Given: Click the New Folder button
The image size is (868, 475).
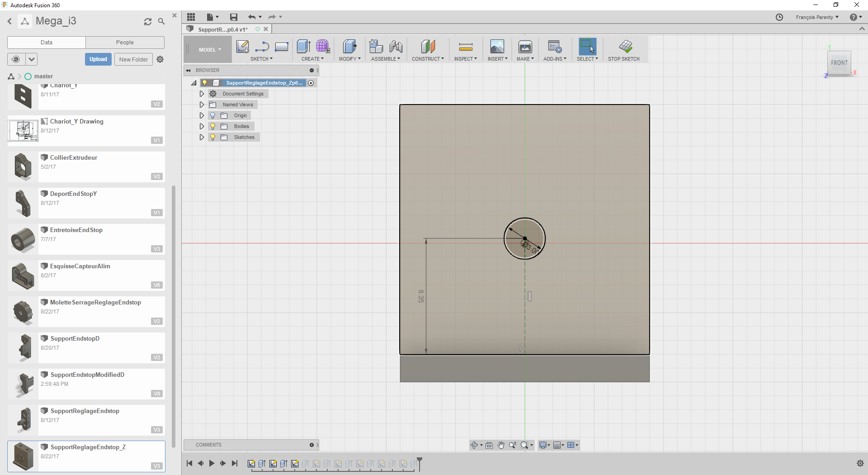Looking at the screenshot, I should [x=133, y=59].
